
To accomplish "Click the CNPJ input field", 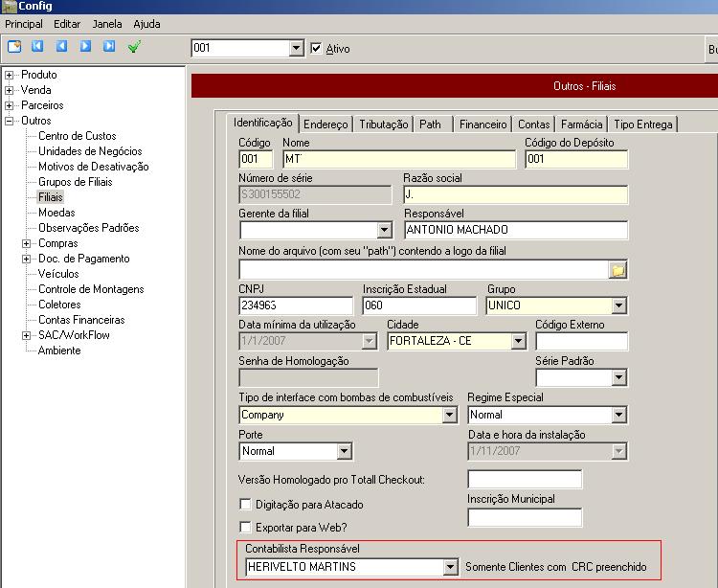I will [x=296, y=305].
